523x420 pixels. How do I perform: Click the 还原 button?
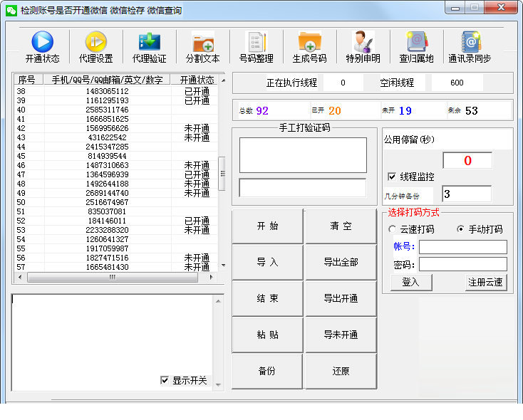pos(341,371)
